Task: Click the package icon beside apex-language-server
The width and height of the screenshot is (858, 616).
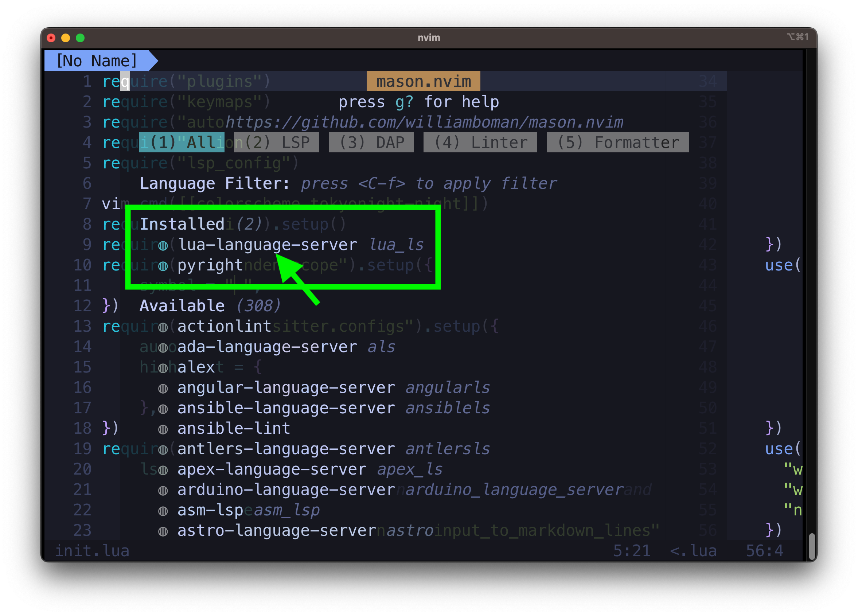Action: click(x=163, y=470)
